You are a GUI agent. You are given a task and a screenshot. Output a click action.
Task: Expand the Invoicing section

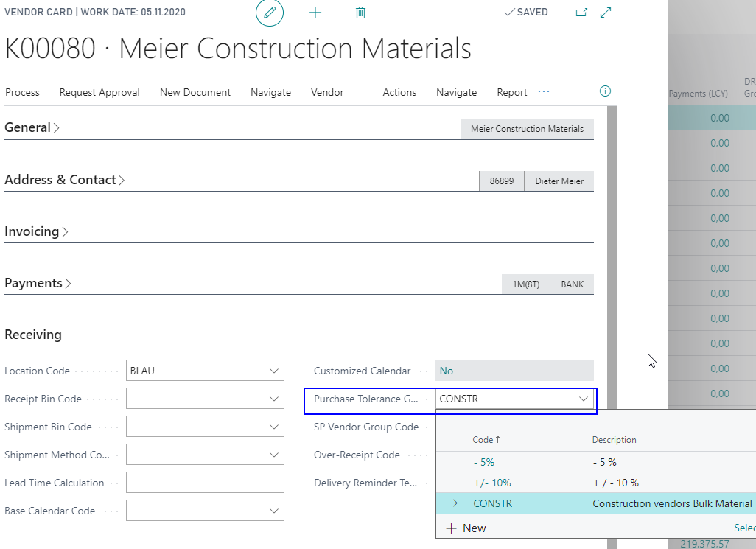tap(36, 231)
